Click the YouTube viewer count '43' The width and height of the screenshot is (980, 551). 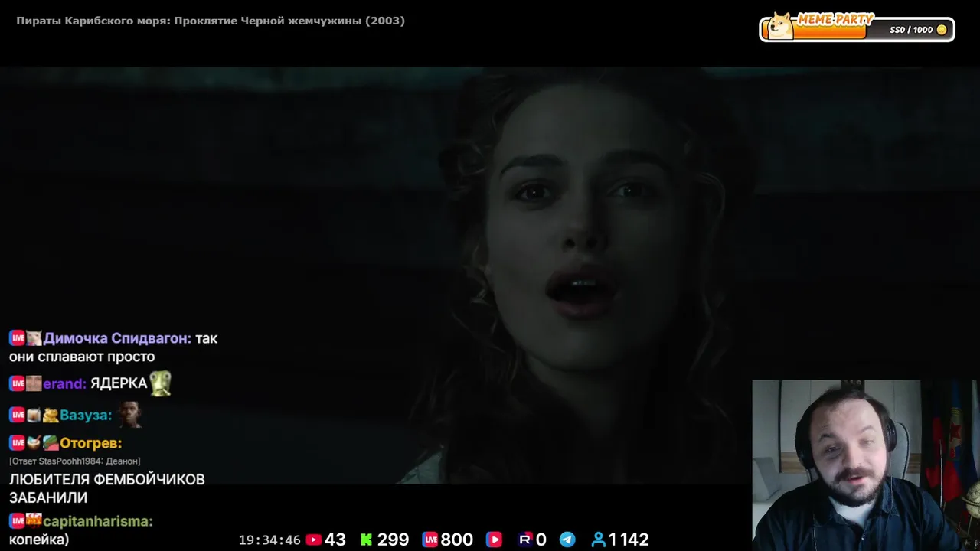pyautogui.click(x=335, y=540)
